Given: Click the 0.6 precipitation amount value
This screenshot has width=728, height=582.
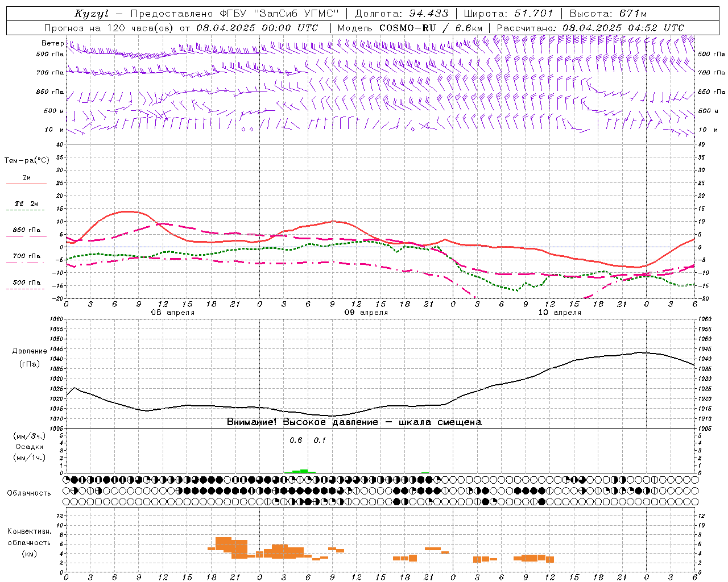Looking at the screenshot, I should (296, 440).
